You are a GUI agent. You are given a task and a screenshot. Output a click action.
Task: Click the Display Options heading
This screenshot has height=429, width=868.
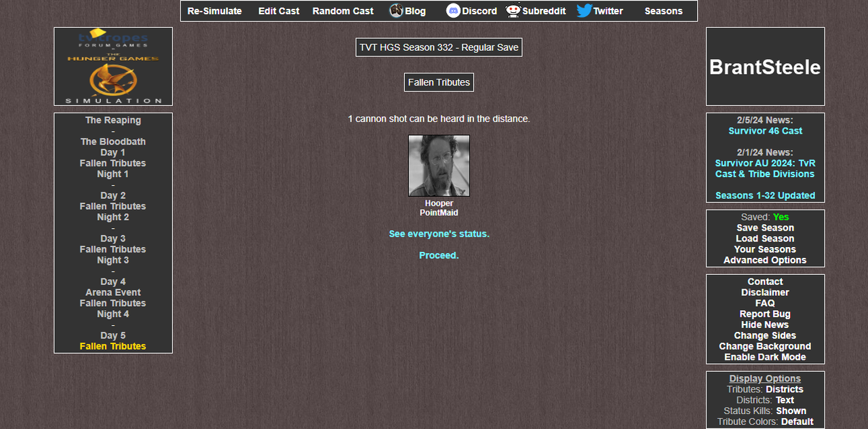point(765,379)
